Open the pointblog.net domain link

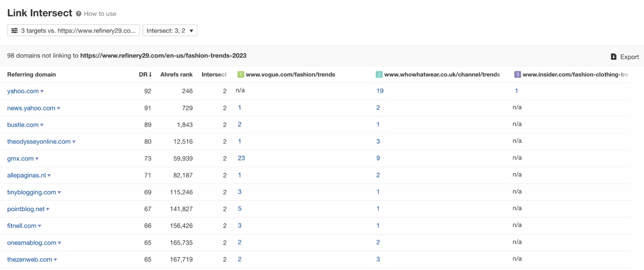26,209
